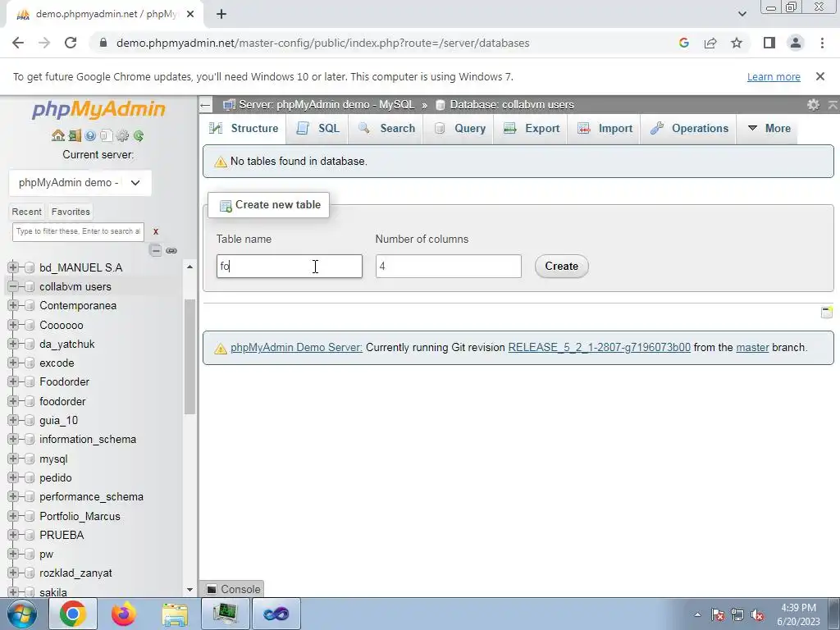Click the log out door icon
Image resolution: width=840 pixels, height=630 pixels.
[x=75, y=135]
